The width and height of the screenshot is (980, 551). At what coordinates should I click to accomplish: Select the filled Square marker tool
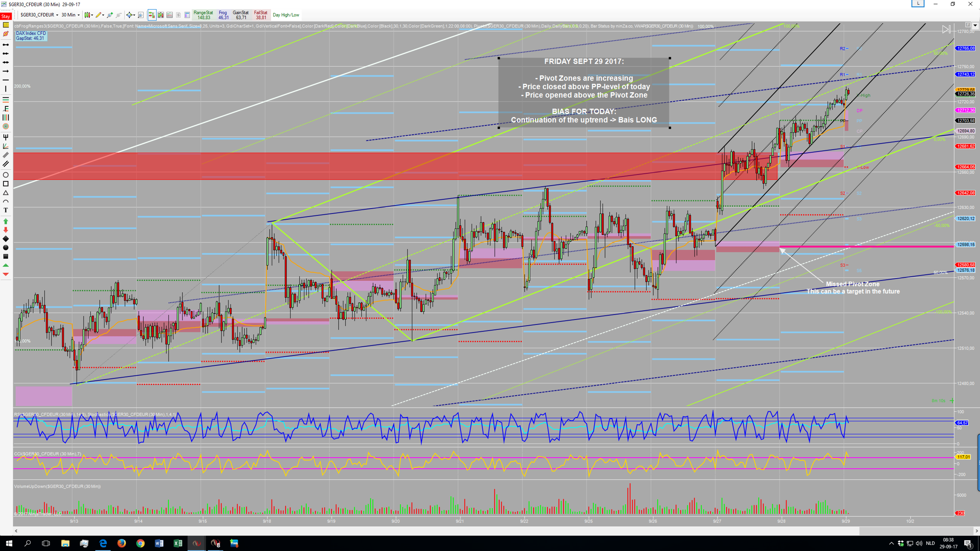pos(6,256)
